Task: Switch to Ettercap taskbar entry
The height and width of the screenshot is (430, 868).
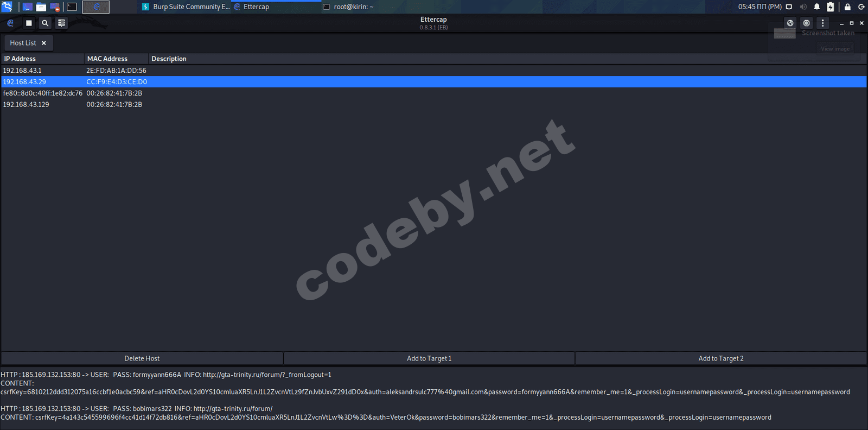Action: click(277, 7)
